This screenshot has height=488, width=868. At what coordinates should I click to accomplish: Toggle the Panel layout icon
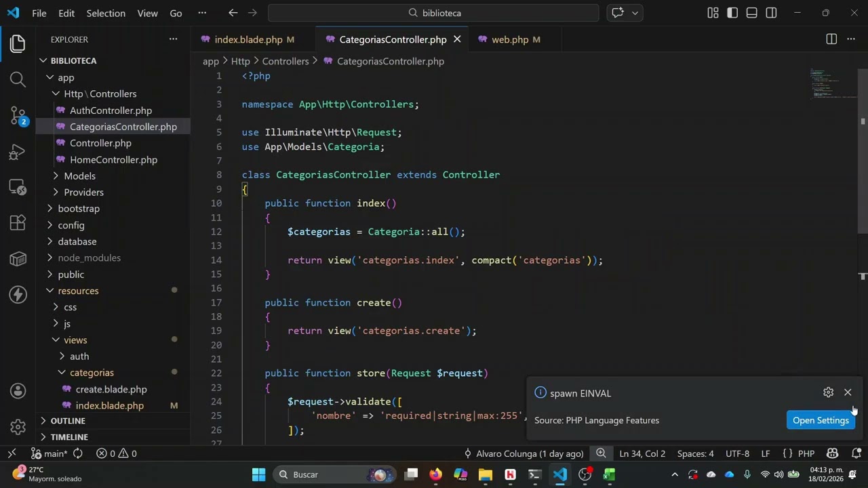click(752, 13)
